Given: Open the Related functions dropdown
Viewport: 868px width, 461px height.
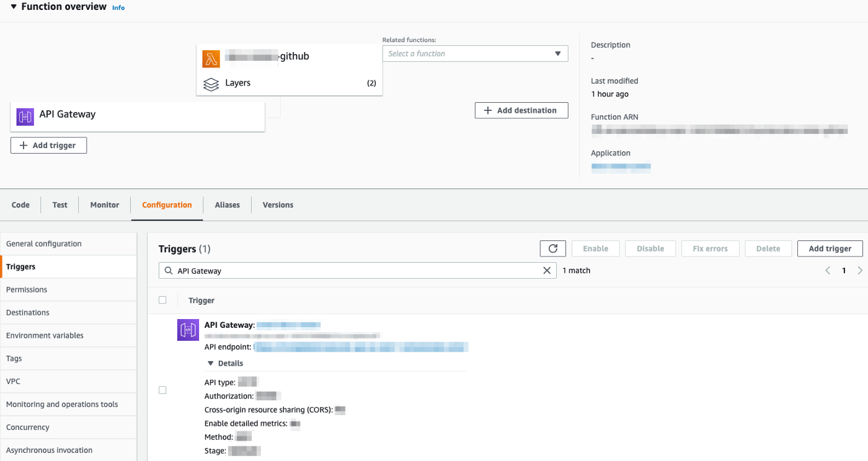Looking at the screenshot, I should 476,54.
